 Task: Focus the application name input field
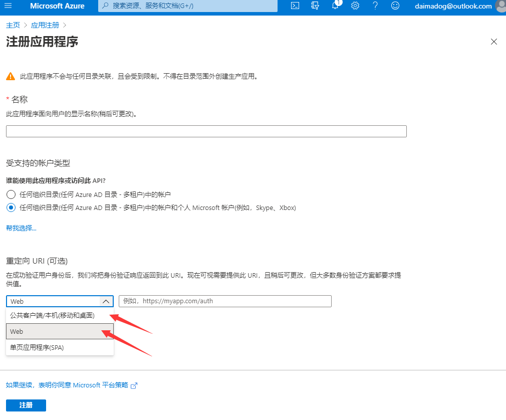206,131
